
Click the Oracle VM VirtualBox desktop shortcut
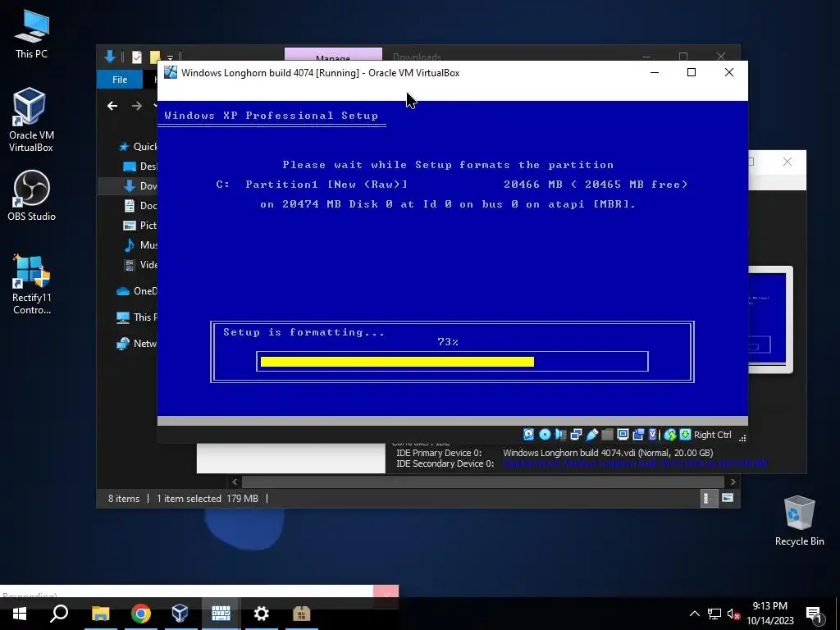click(x=30, y=120)
